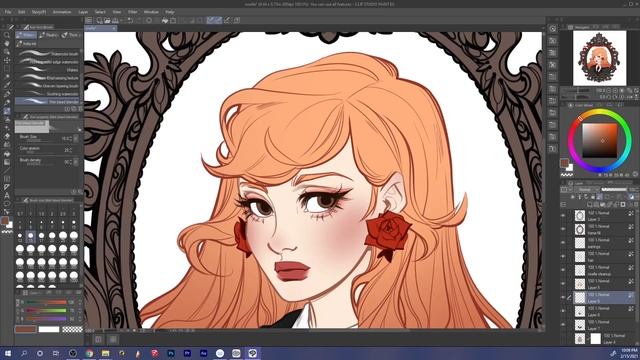Open the Window menu
Screen dimensions: 640x360
point(151,12)
